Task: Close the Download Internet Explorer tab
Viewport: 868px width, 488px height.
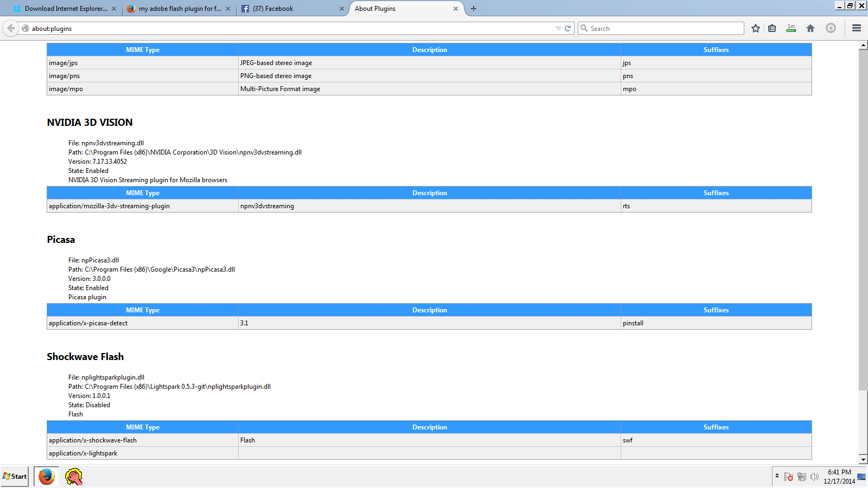Action: click(114, 9)
